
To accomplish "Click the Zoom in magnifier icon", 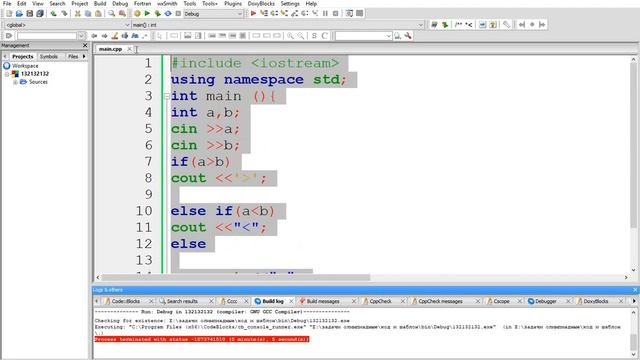I will [290, 36].
